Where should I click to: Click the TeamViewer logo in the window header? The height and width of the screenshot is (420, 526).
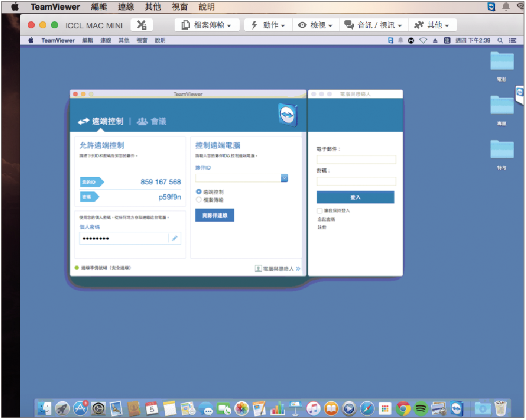click(x=288, y=115)
